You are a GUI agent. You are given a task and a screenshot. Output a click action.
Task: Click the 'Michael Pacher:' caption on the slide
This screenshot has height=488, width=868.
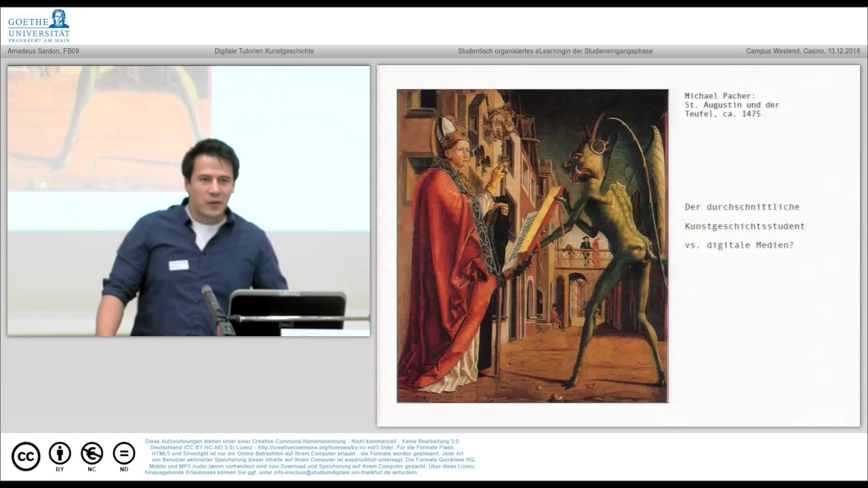pos(720,96)
